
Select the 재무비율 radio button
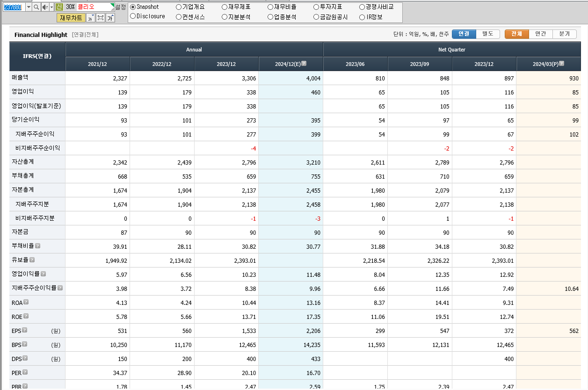click(x=270, y=7)
